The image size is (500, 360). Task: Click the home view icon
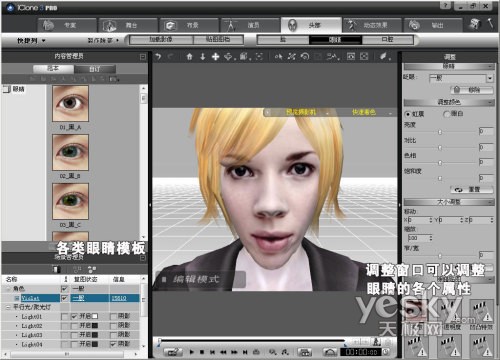(x=189, y=57)
